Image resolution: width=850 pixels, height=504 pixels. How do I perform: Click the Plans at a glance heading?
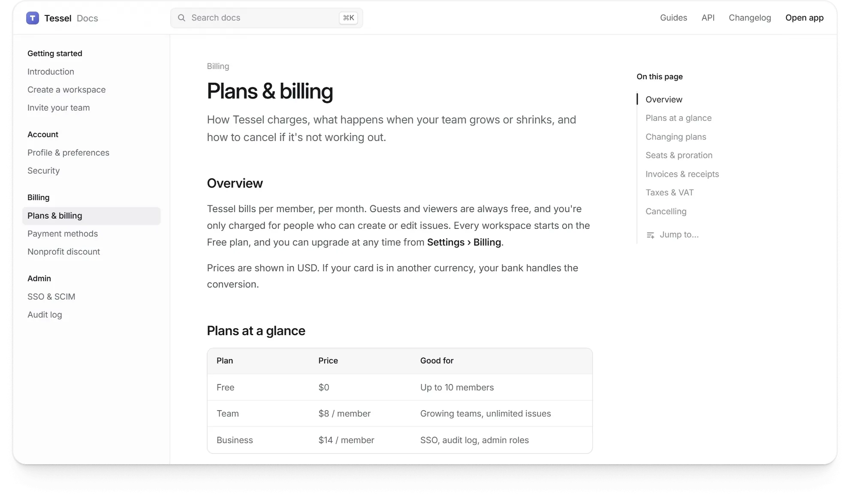click(256, 331)
